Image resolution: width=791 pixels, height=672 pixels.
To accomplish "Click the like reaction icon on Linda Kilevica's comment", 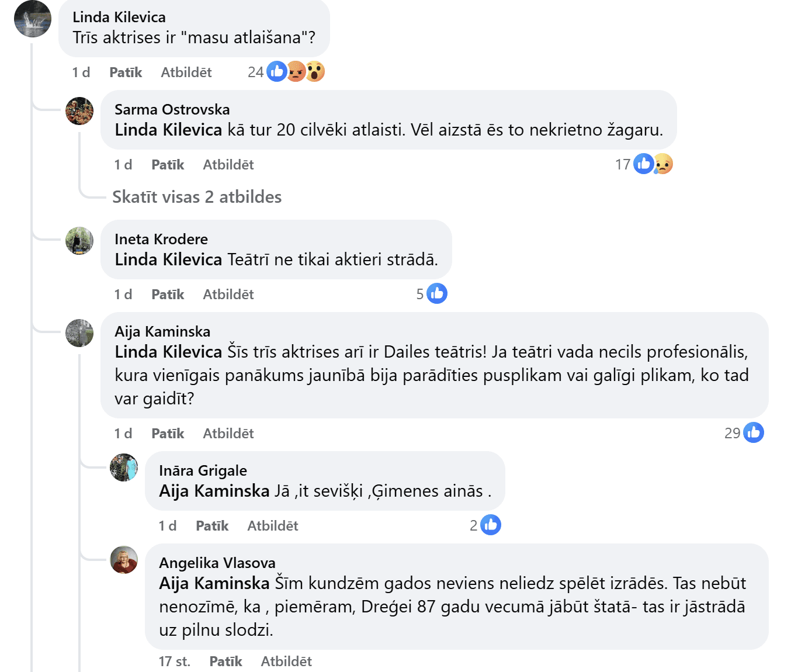I will coord(277,71).
